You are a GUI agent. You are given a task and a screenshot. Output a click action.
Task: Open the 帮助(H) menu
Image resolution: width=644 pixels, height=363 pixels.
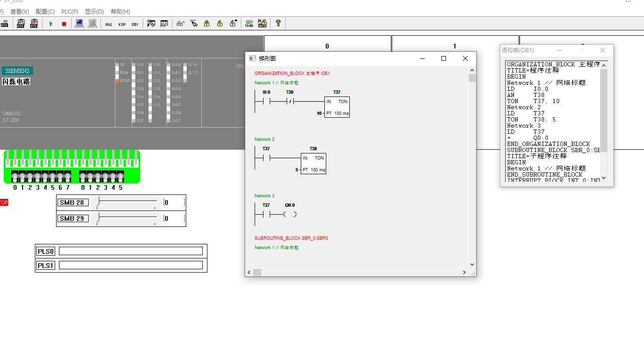pyautogui.click(x=120, y=11)
